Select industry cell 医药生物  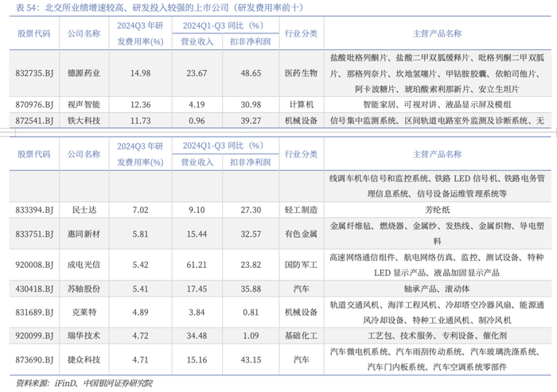[301, 73]
